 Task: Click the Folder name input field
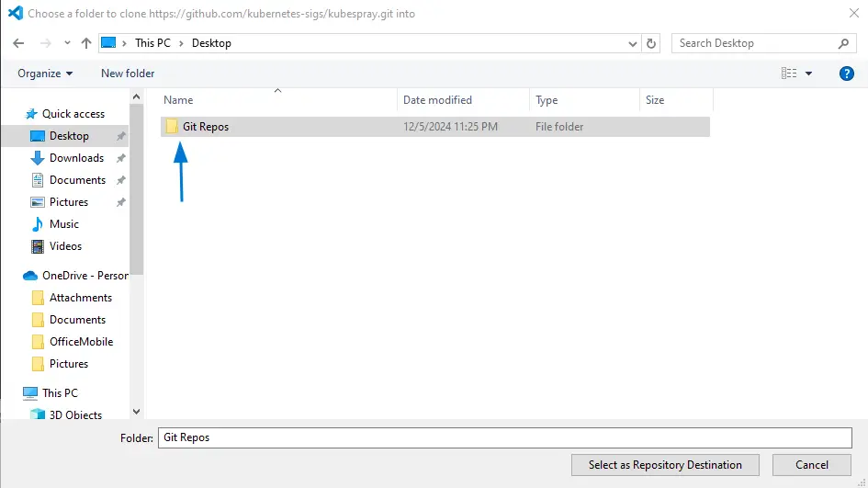[505, 438]
